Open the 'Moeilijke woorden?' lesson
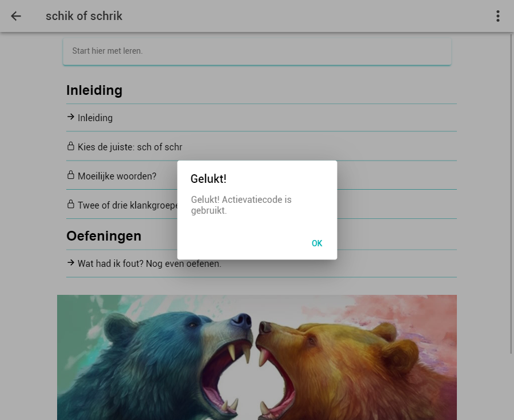Viewport: 514px width, 420px height. tap(117, 177)
